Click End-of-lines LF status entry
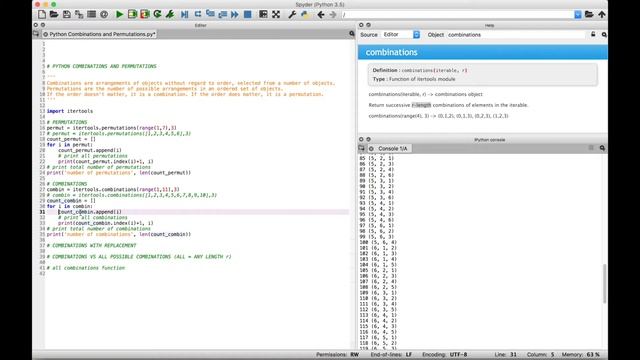This screenshot has height=360, width=640. (391, 354)
